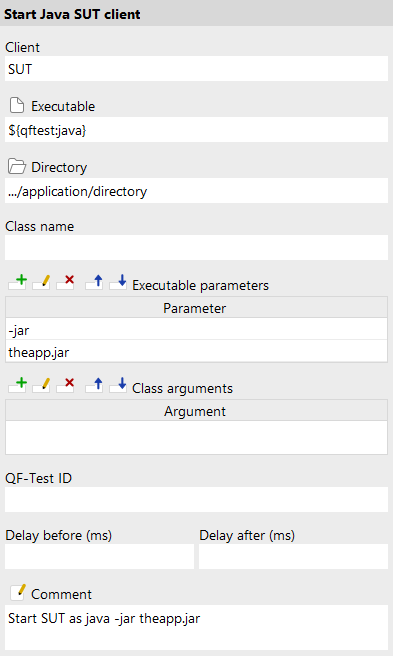Click the Executable file chooser icon
The image size is (393, 656).
click(17, 106)
